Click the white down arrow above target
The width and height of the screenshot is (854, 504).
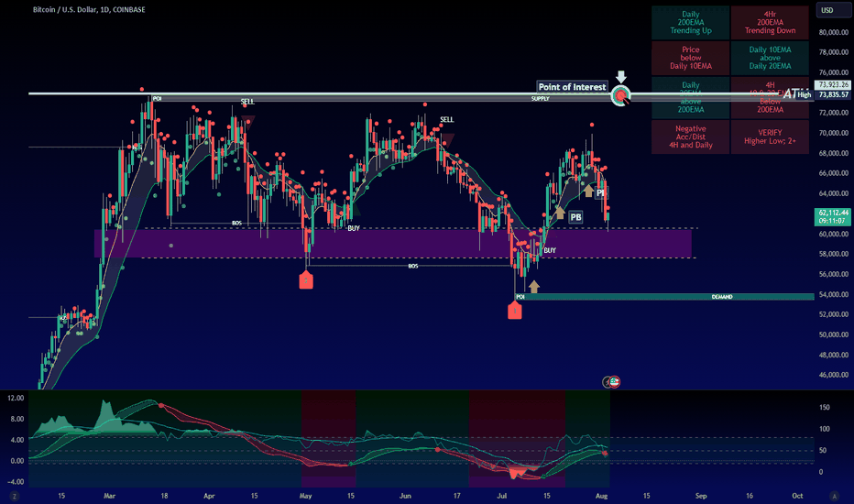click(x=621, y=77)
